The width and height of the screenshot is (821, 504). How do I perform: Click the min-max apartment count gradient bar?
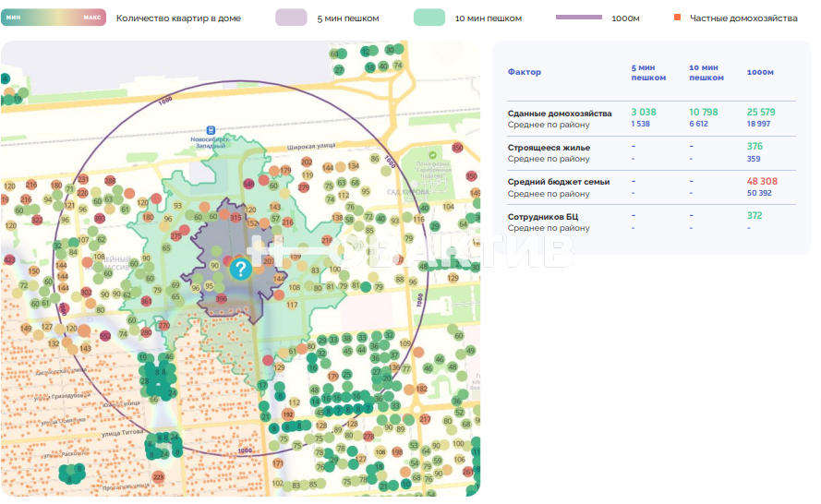click(54, 18)
